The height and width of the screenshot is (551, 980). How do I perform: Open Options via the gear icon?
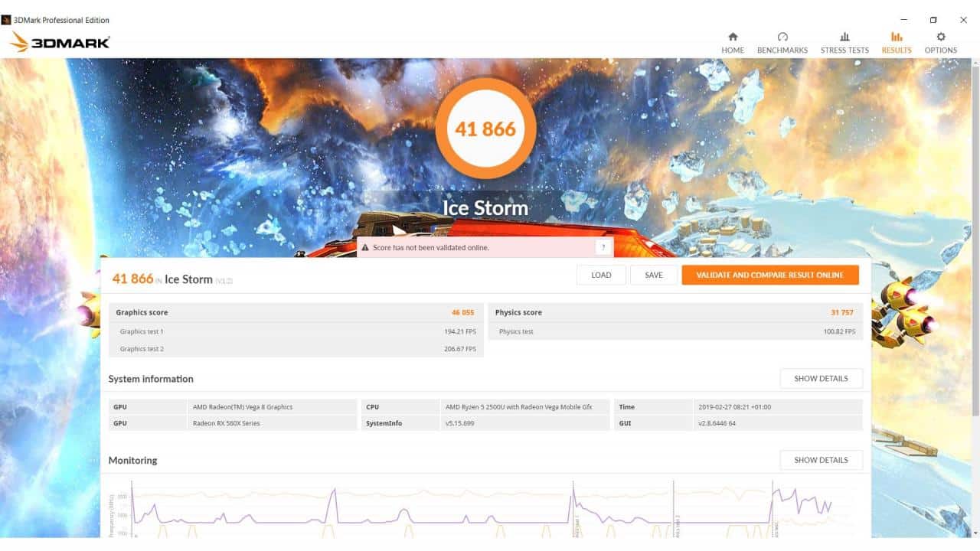click(x=940, y=37)
